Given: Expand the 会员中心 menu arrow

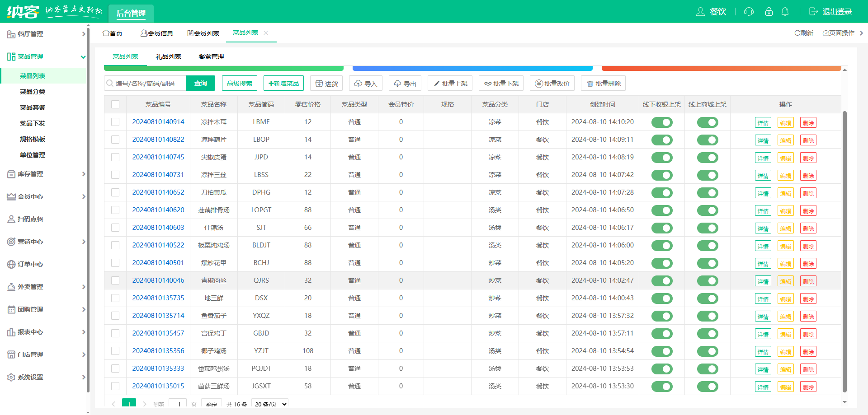Looking at the screenshot, I should pos(83,196).
